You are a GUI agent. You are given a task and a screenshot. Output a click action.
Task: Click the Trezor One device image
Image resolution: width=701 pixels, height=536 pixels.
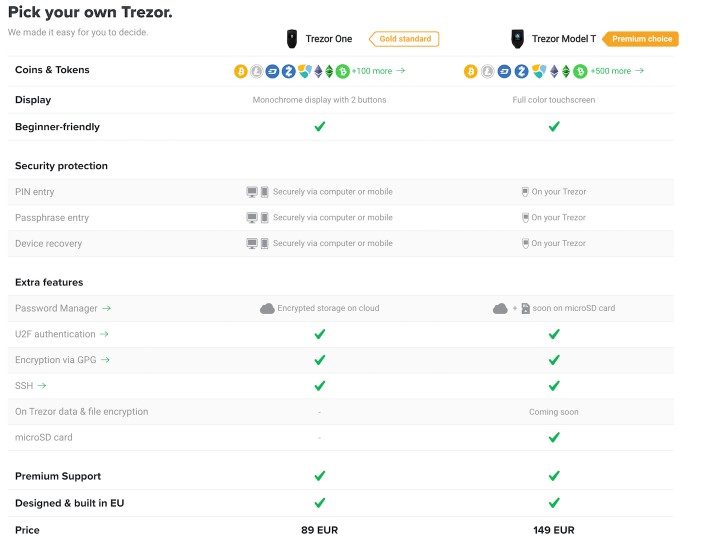pyautogui.click(x=290, y=39)
